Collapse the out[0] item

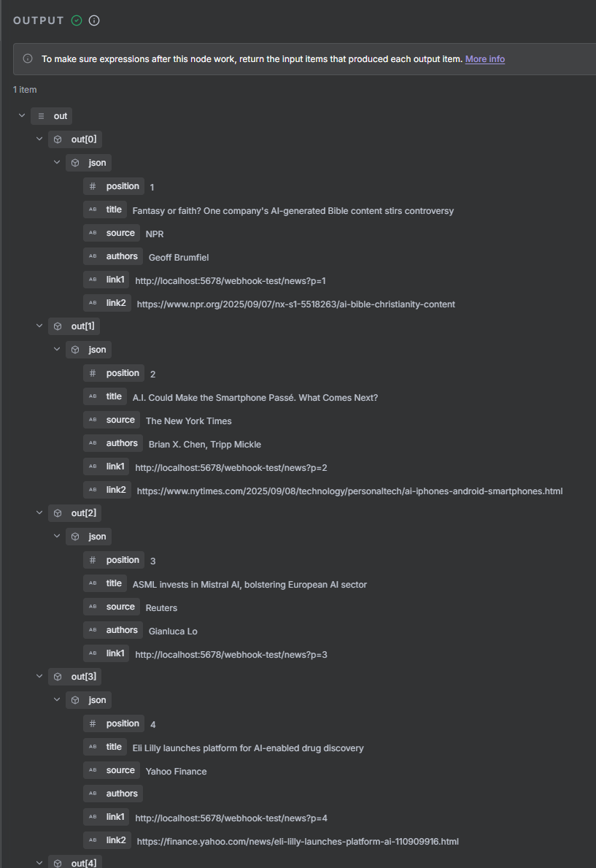coord(39,139)
